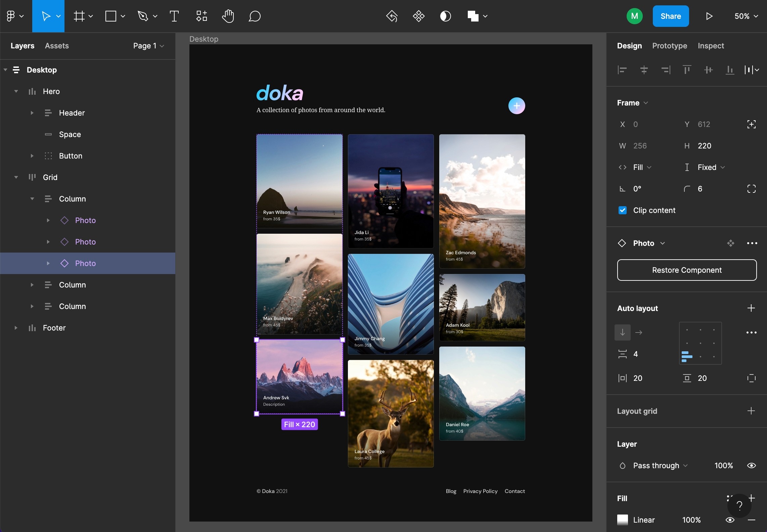Viewport: 767px width, 532px height.
Task: Open the Resources tool in toolbar
Action: (x=201, y=16)
